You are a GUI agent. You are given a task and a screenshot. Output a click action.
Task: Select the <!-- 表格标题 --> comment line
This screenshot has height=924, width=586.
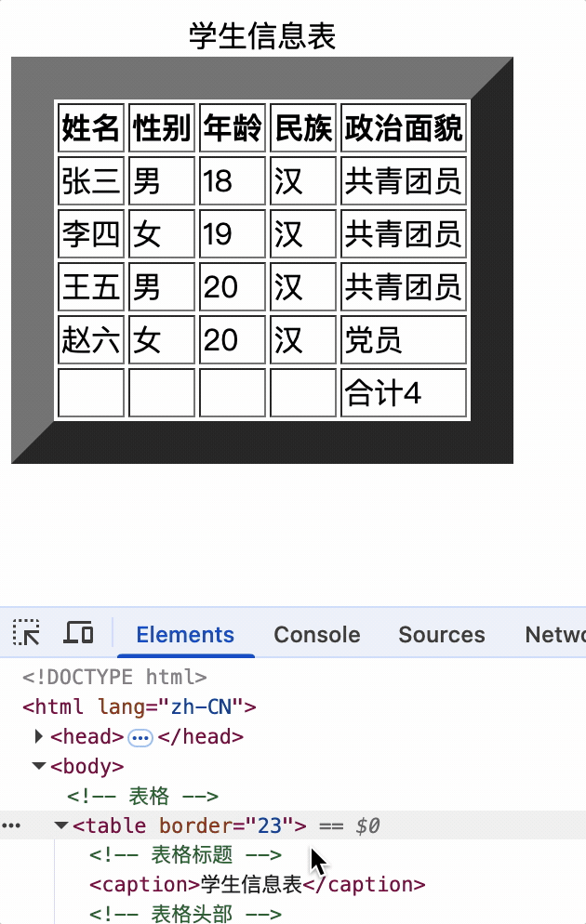point(186,854)
